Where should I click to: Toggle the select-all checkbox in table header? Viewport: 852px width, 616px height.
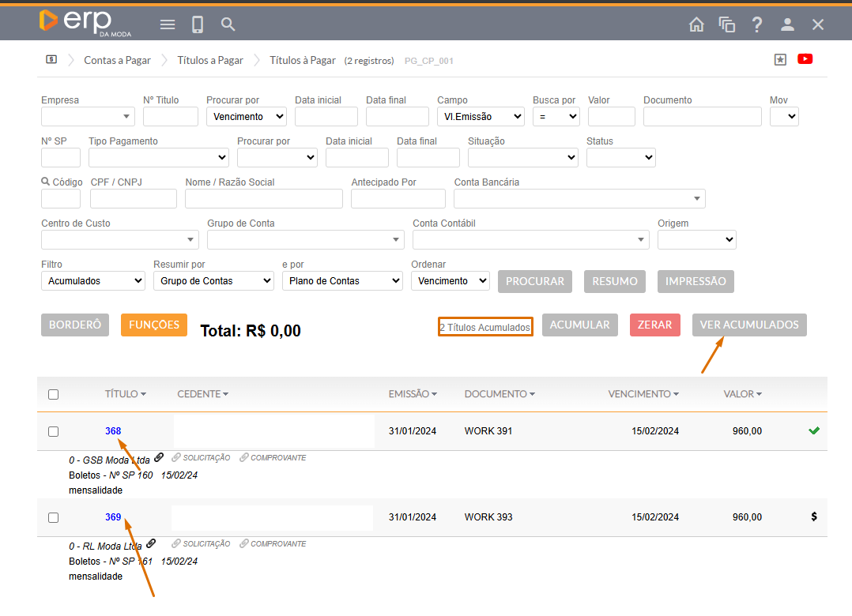(54, 394)
